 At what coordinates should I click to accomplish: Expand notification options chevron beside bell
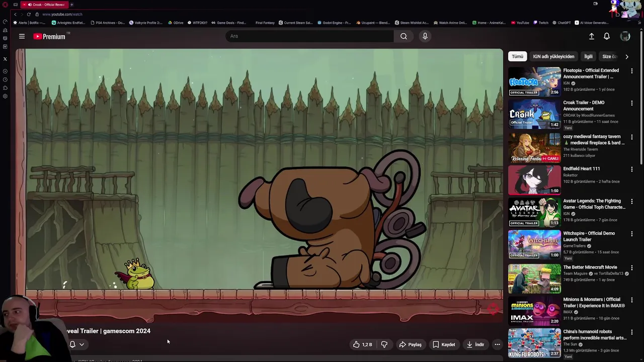coord(82,344)
